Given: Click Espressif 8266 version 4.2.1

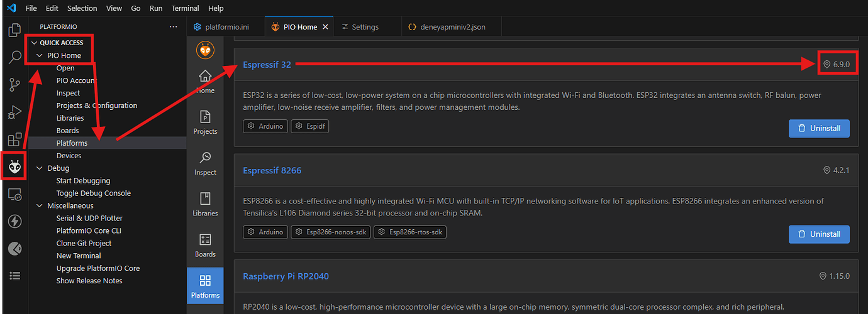Looking at the screenshot, I should 837,171.
